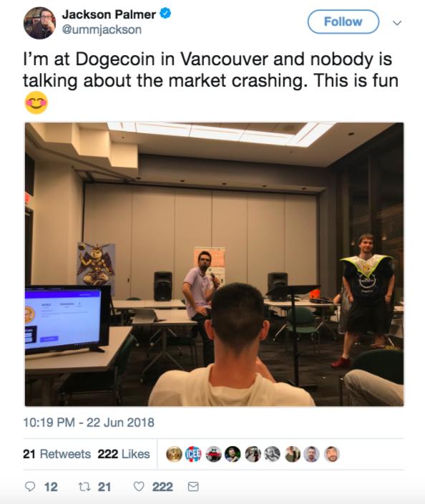Screen dimensions: 425x504
Task: View the 222 Likes list
Action: pyautogui.click(x=124, y=454)
